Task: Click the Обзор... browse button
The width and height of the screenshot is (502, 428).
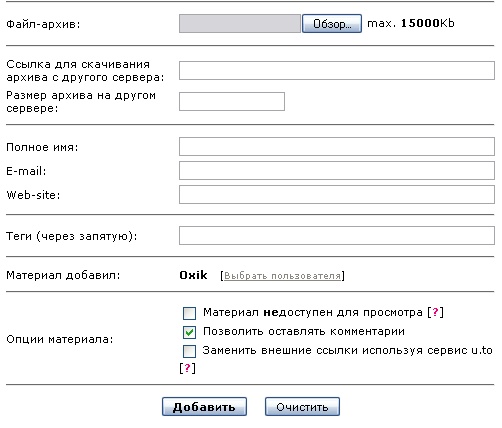Action: click(332, 23)
